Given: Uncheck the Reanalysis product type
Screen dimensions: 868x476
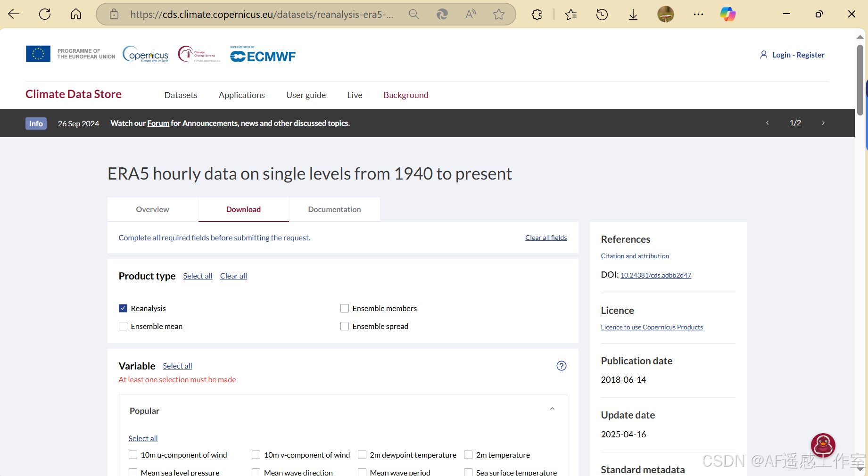Looking at the screenshot, I should click(123, 308).
